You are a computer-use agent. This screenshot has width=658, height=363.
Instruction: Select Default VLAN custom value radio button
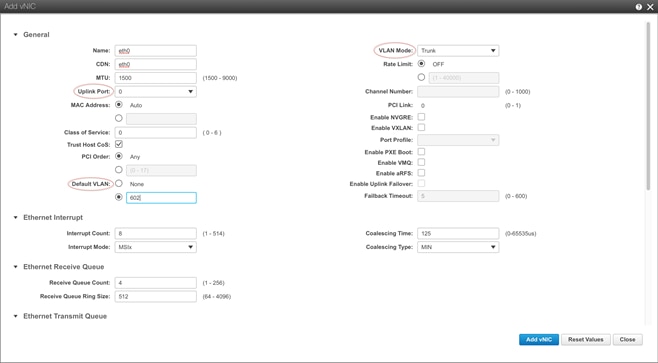(119, 197)
